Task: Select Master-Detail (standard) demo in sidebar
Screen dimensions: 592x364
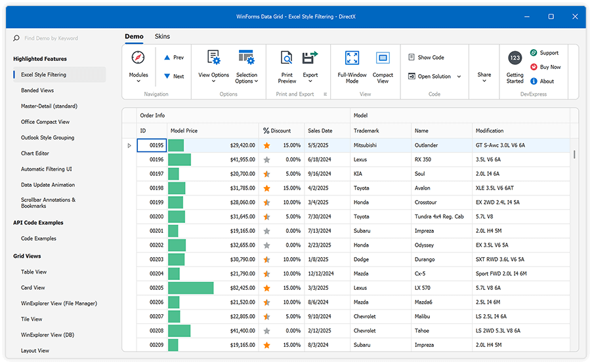Action: click(x=49, y=106)
